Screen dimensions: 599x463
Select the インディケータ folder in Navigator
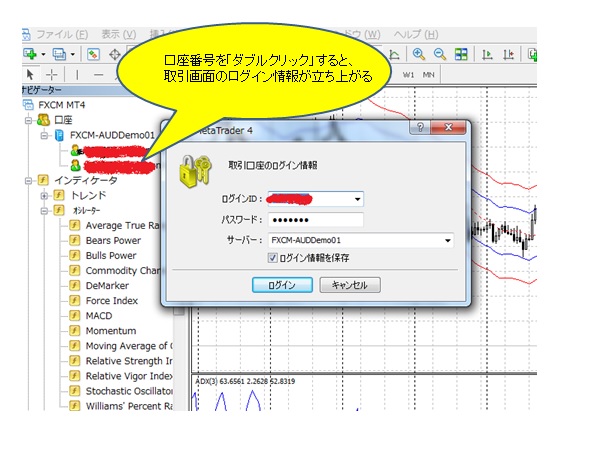(x=86, y=180)
